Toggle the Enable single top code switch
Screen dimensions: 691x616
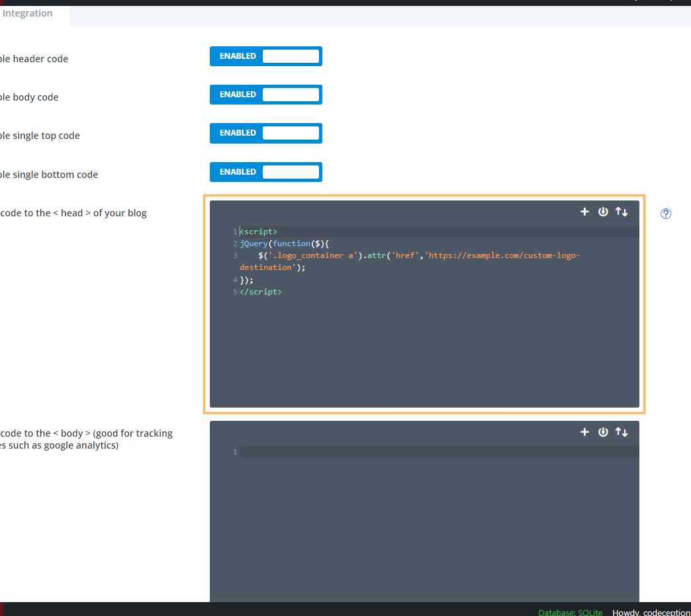265,133
